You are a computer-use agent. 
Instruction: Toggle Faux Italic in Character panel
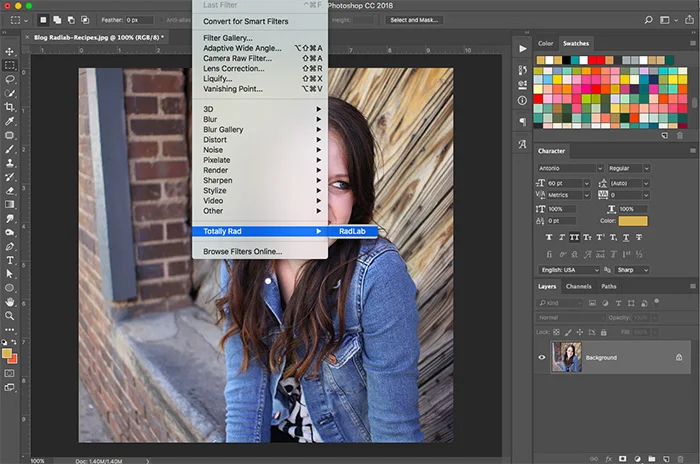(562, 238)
